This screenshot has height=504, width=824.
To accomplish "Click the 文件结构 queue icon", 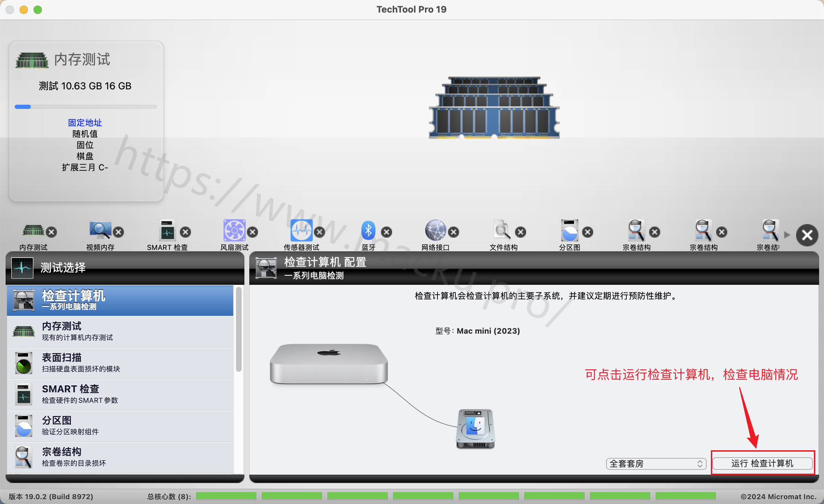I will click(x=502, y=230).
